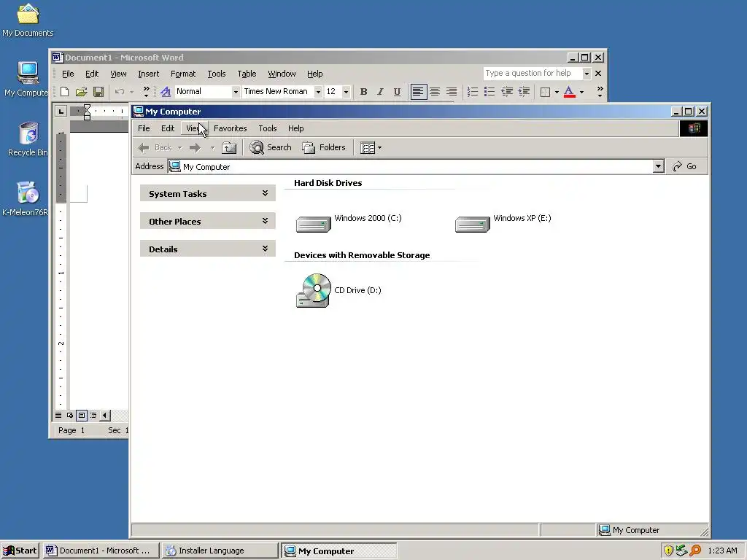
Task: Click the Up one level folder icon
Action: tap(229, 147)
